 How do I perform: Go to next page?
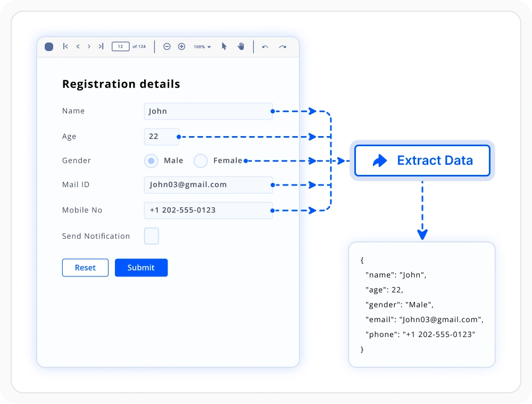89,46
